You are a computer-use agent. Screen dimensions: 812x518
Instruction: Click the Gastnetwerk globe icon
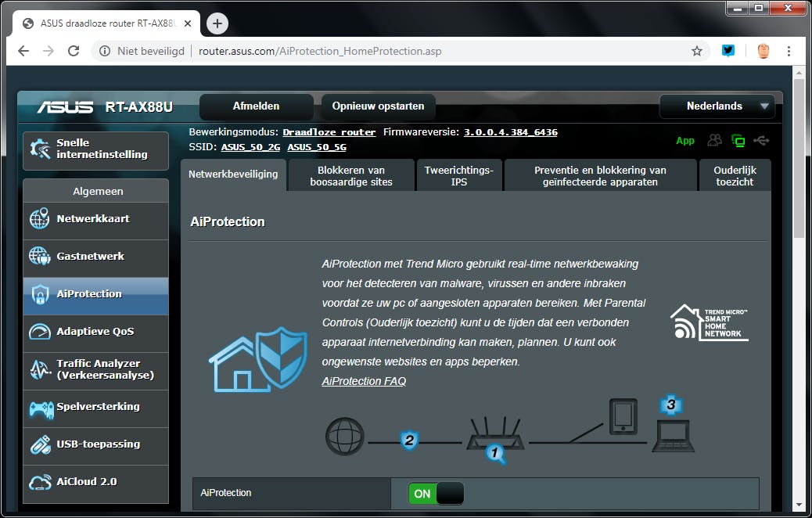tap(40, 256)
